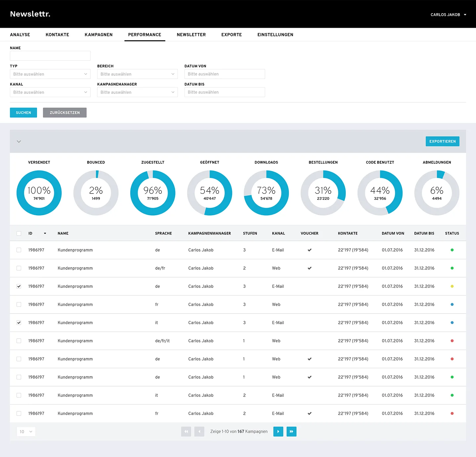Image resolution: width=476 pixels, height=457 pixels.
Task: Sort by Status column header
Action: [x=452, y=233]
